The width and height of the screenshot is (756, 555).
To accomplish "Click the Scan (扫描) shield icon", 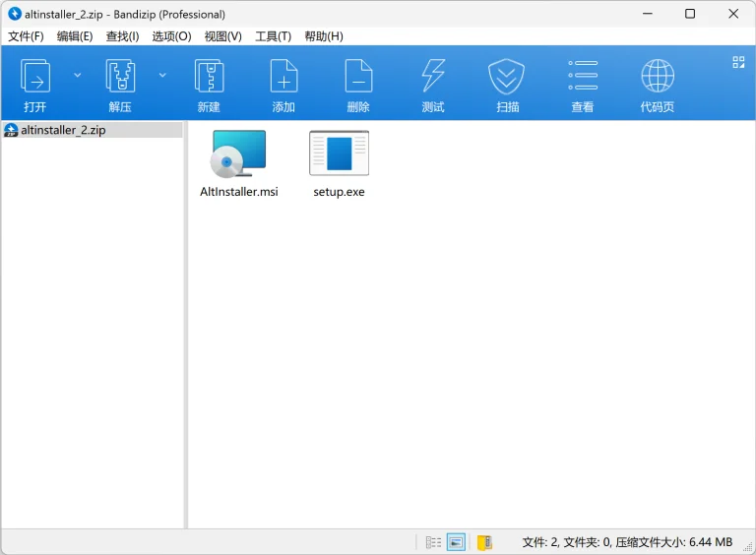I will click(x=506, y=77).
